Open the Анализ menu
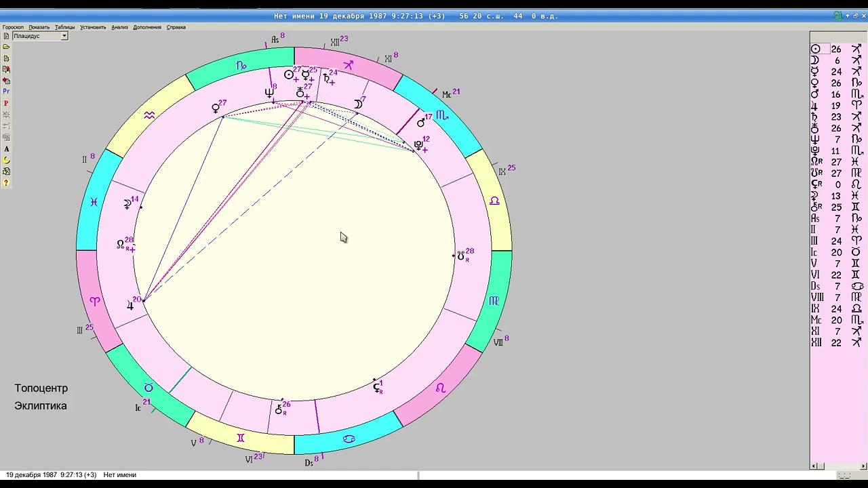868x488 pixels. point(119,27)
